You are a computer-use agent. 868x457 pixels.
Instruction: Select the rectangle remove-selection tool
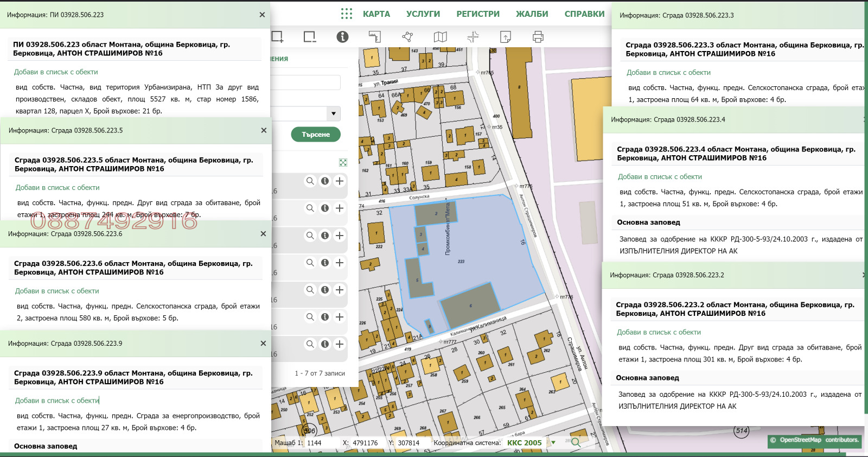[310, 37]
